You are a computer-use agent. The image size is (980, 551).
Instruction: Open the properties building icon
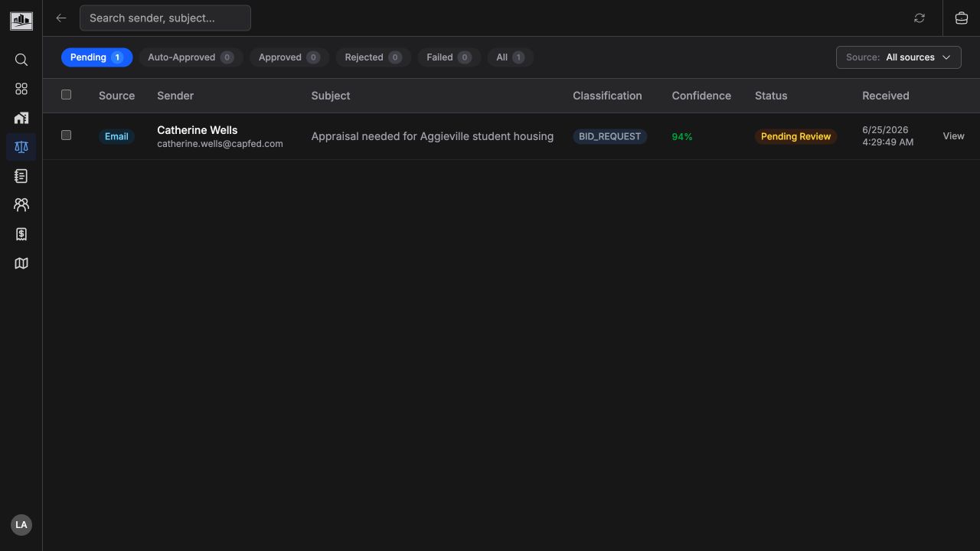[21, 118]
